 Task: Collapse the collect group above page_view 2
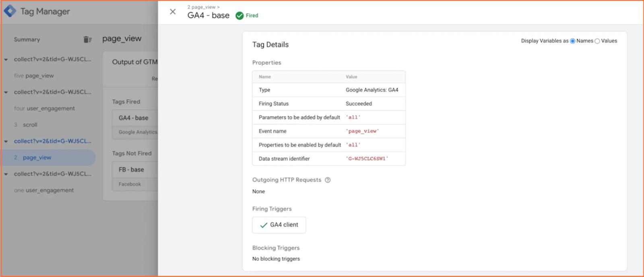point(6,141)
